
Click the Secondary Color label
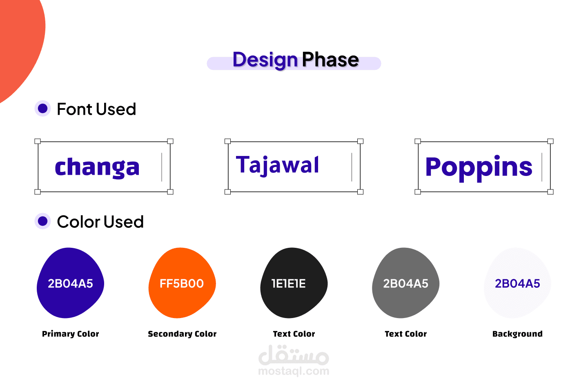(182, 334)
